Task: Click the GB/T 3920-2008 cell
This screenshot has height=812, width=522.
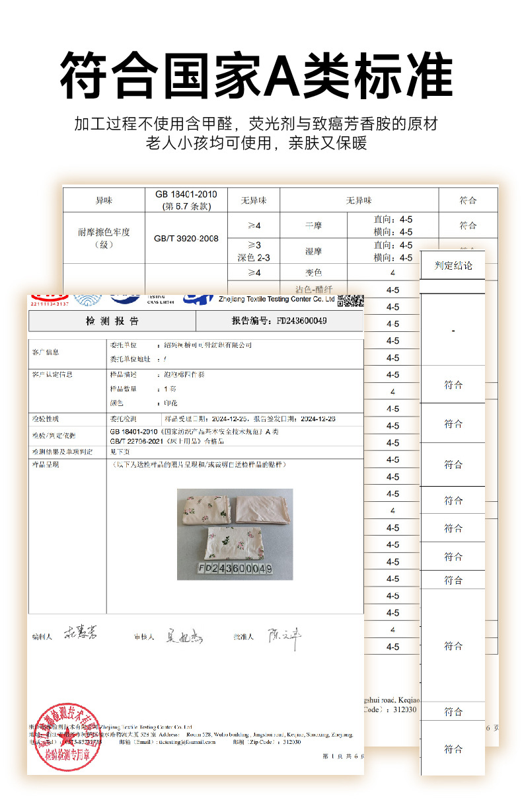Action: tap(186, 238)
